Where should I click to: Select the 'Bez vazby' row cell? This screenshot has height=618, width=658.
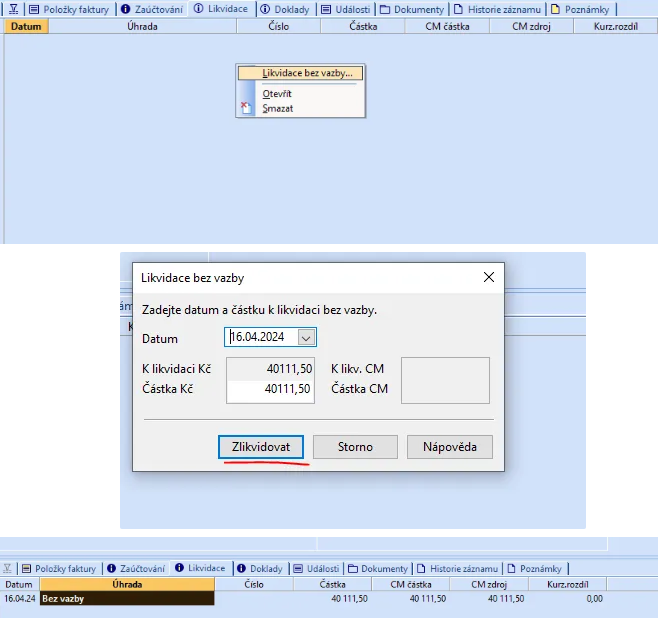pos(127,599)
